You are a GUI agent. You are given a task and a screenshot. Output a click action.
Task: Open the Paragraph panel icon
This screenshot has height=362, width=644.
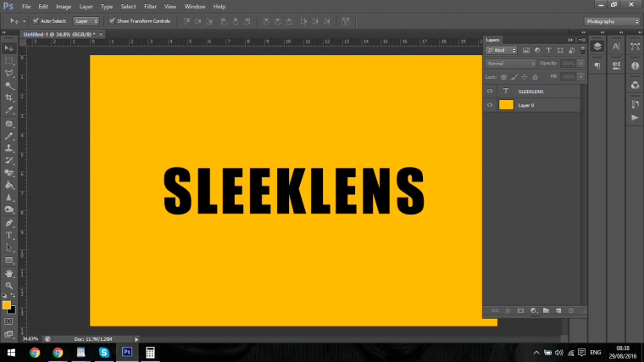(597, 66)
